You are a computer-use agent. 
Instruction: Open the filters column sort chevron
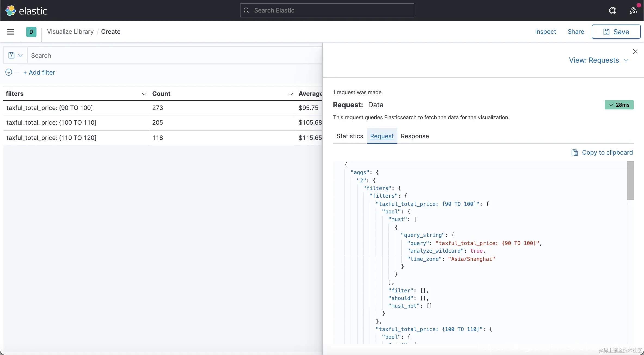144,94
